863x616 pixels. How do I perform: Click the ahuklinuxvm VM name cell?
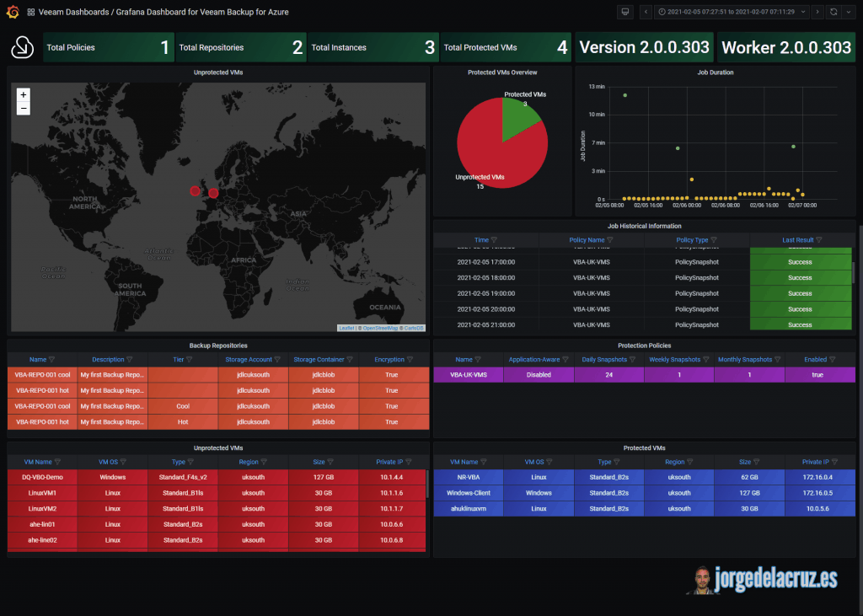(x=469, y=509)
